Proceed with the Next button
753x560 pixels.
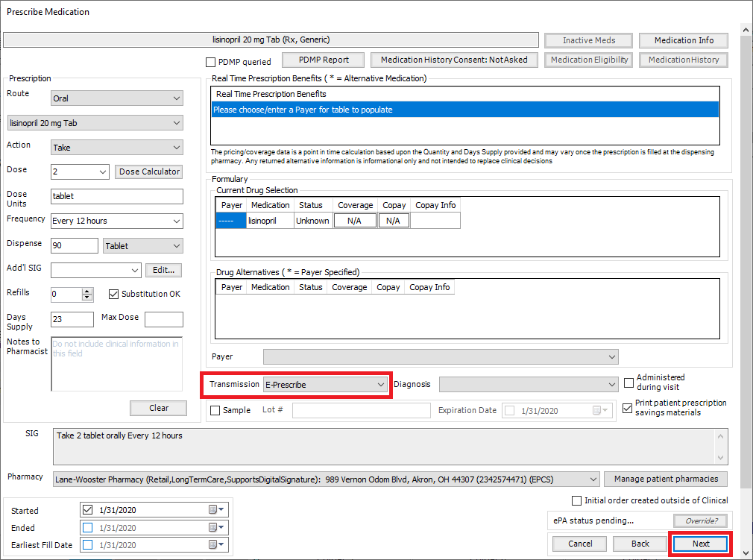(701, 544)
